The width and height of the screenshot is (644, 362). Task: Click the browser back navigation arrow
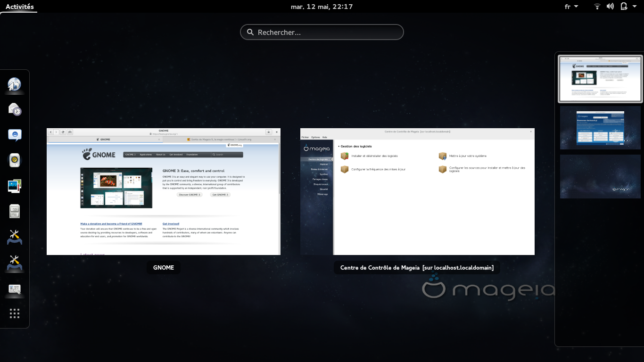(51, 132)
